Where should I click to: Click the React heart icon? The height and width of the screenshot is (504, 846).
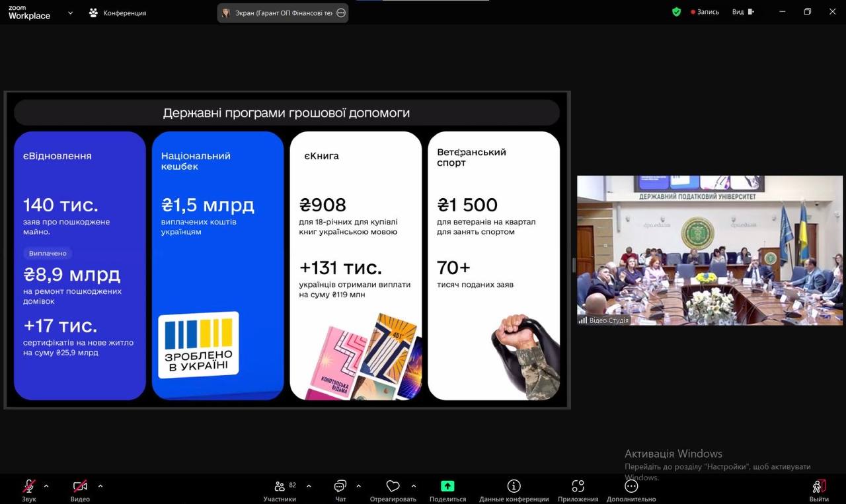(393, 486)
